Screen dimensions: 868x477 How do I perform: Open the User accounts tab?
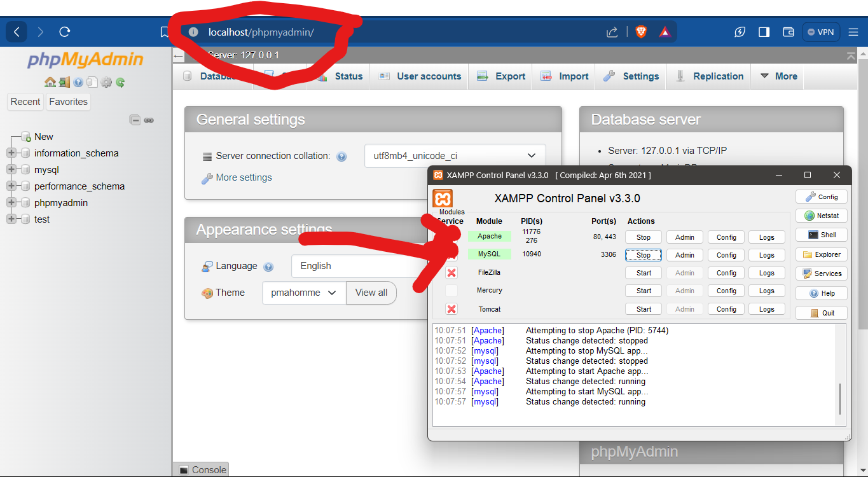tap(419, 76)
